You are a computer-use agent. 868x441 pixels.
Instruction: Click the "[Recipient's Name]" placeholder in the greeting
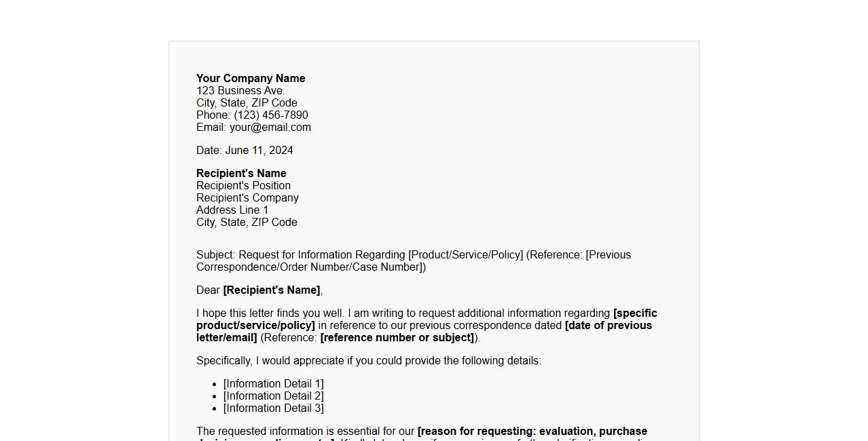pos(272,290)
